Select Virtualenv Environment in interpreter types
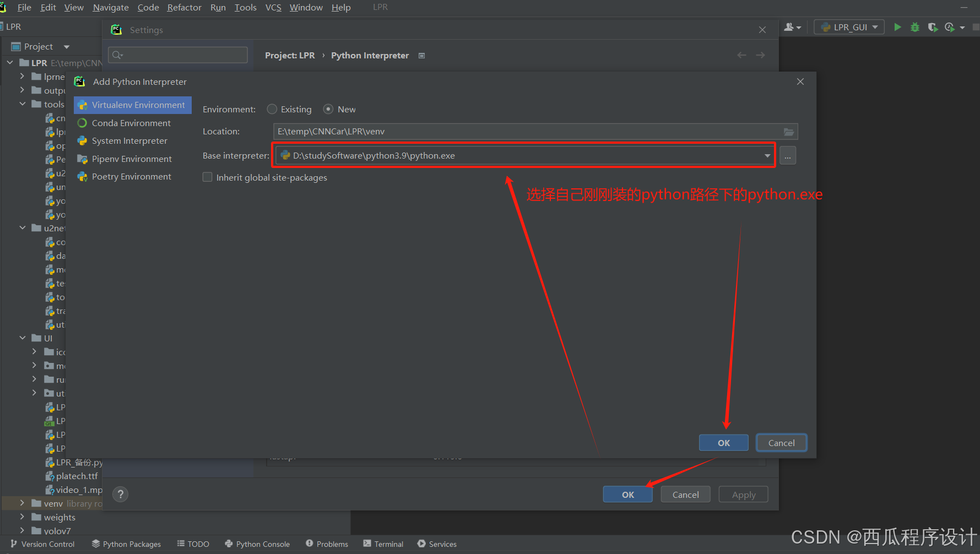This screenshot has width=980, height=554. tap(133, 105)
